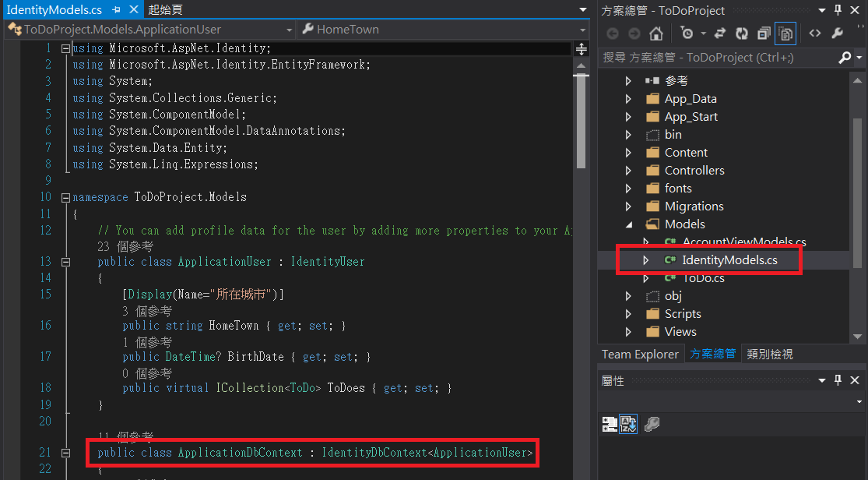Click the Categorized view icon in Properties

(610, 425)
